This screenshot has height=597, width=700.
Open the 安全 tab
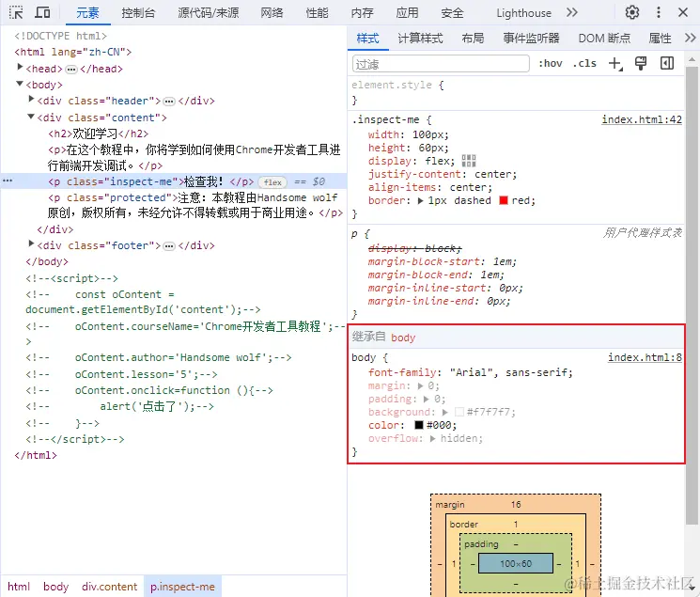[452, 13]
